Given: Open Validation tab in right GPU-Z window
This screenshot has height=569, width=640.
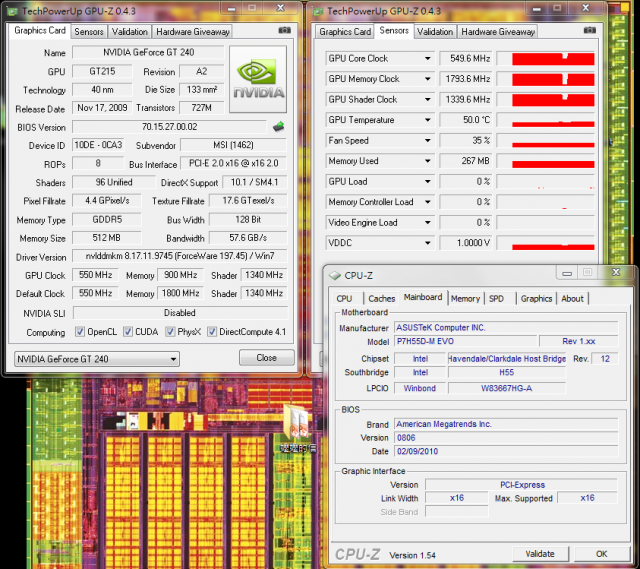Looking at the screenshot, I should 435,32.
